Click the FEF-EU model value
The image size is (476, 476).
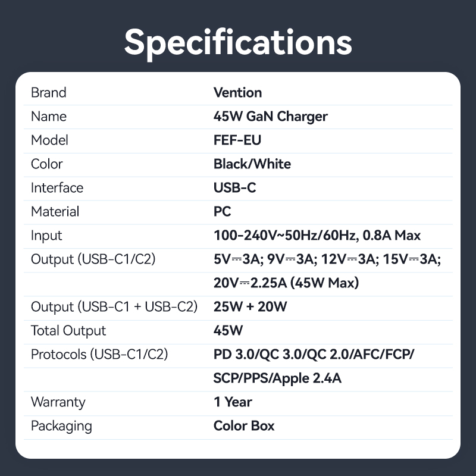click(x=237, y=140)
